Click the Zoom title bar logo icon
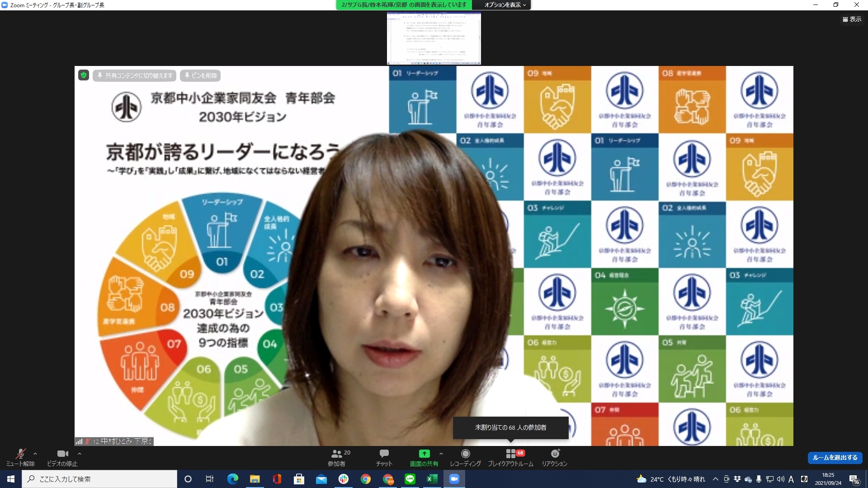This screenshot has height=488, width=868. [5, 5]
